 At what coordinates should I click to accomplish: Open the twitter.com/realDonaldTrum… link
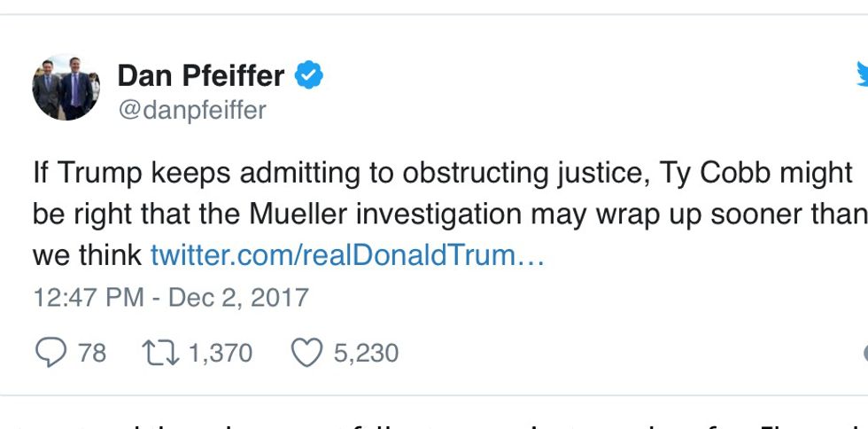click(x=347, y=255)
